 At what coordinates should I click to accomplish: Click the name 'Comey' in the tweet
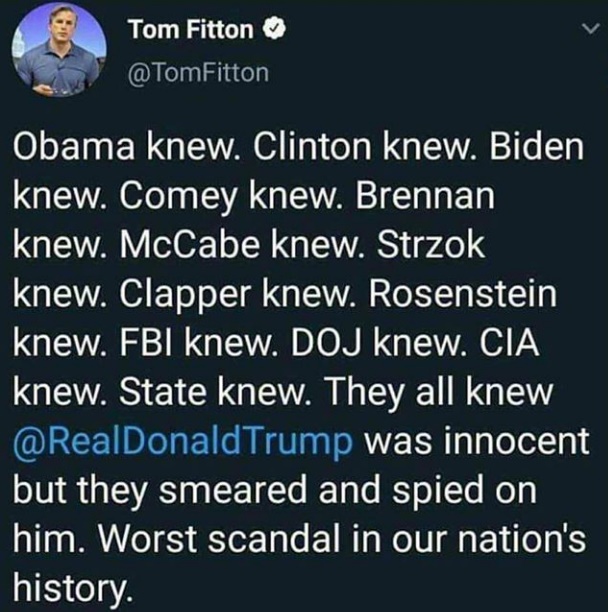pyautogui.click(x=178, y=197)
